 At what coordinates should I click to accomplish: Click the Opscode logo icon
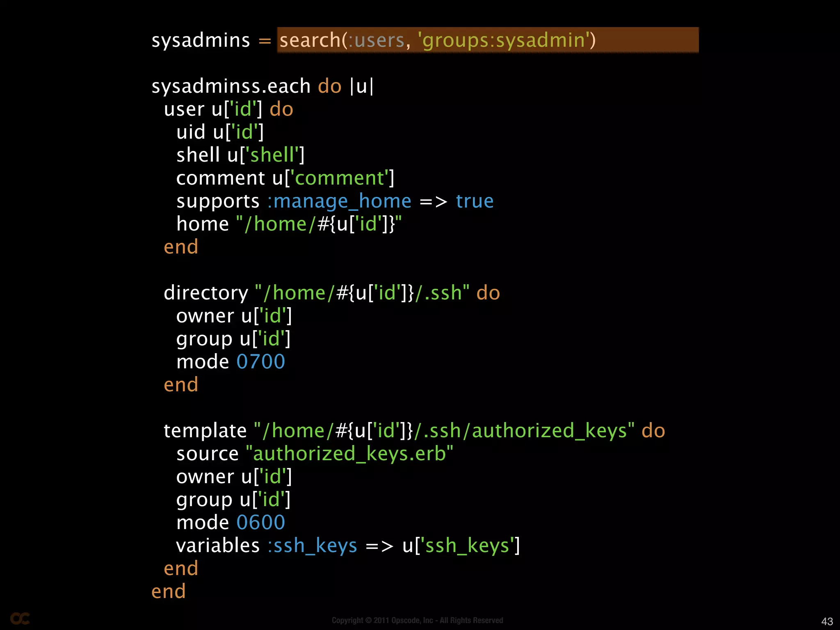point(20,619)
